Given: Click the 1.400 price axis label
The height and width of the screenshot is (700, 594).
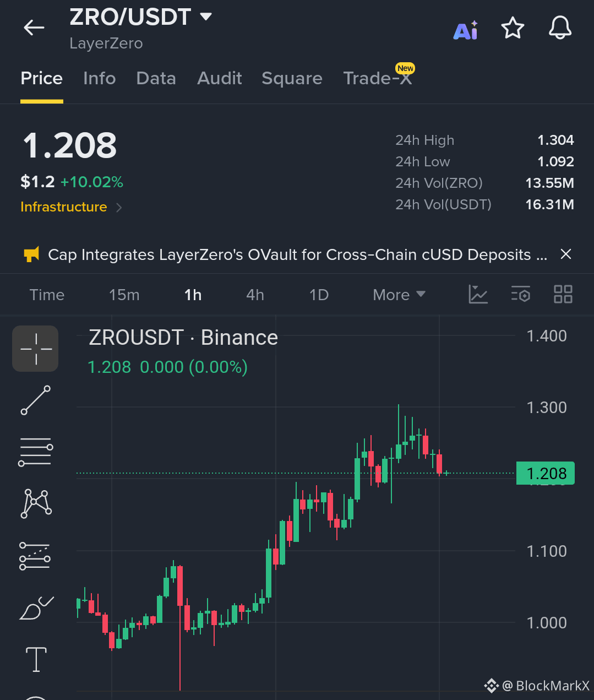Looking at the screenshot, I should [x=547, y=336].
